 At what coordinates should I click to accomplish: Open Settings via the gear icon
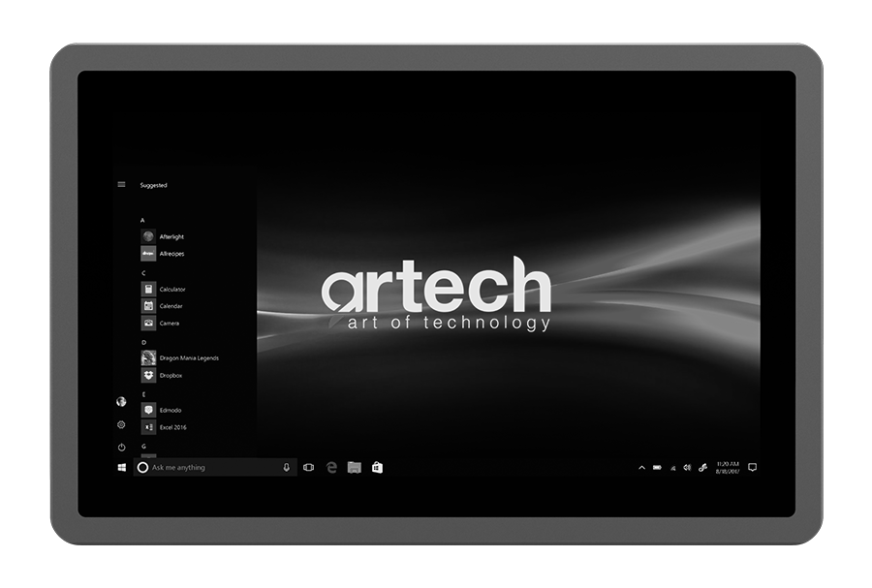pos(121,425)
